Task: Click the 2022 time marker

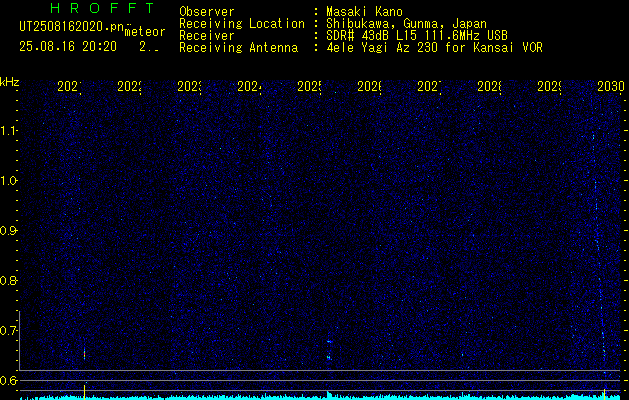Action: (129, 86)
